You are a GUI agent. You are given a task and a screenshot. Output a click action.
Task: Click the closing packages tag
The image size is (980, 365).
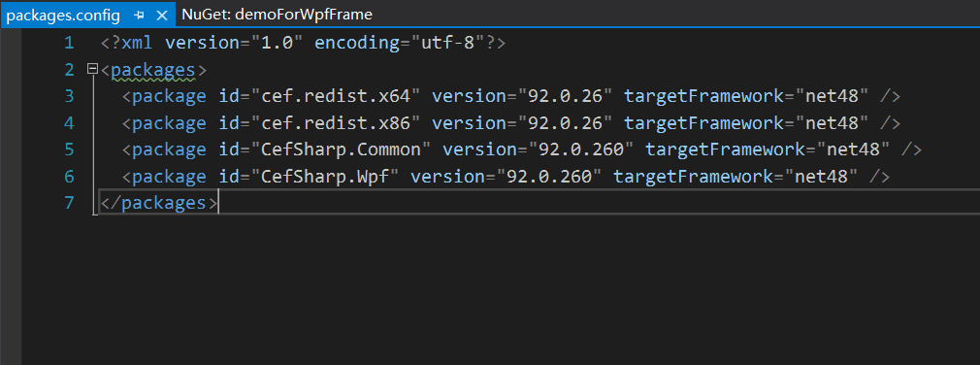[x=159, y=203]
